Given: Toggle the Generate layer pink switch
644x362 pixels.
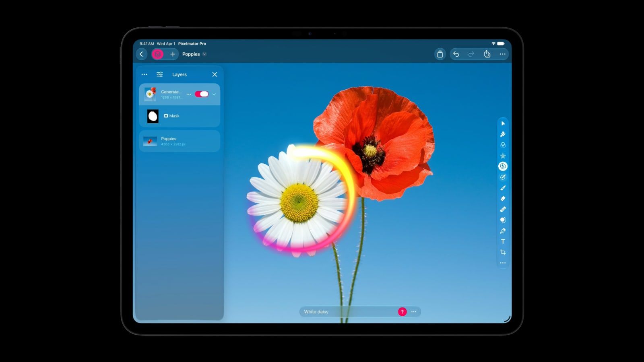Looking at the screenshot, I should coord(202,94).
